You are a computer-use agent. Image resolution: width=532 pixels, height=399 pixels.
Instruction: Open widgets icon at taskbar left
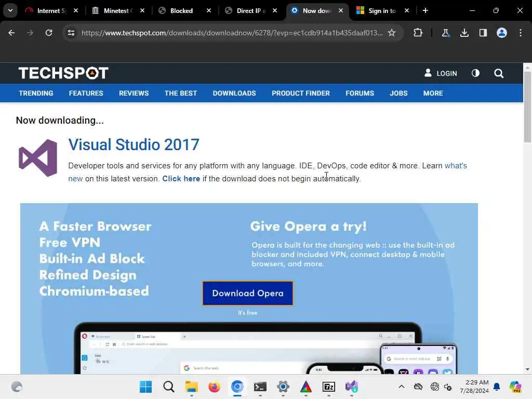tap(17, 387)
